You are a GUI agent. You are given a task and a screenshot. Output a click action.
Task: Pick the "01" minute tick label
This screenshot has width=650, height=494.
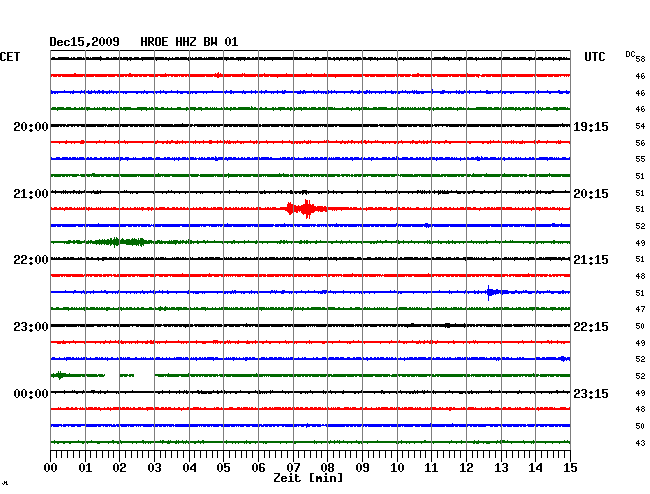pos(85,467)
